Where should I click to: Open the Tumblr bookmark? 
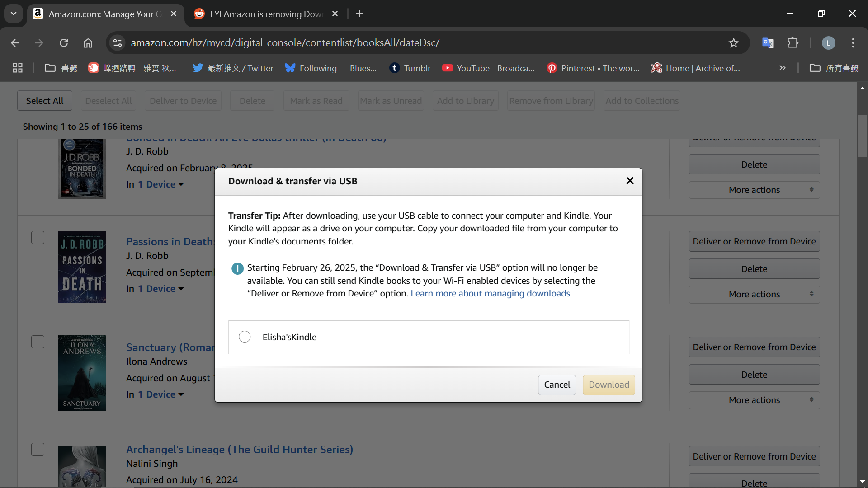coord(410,68)
